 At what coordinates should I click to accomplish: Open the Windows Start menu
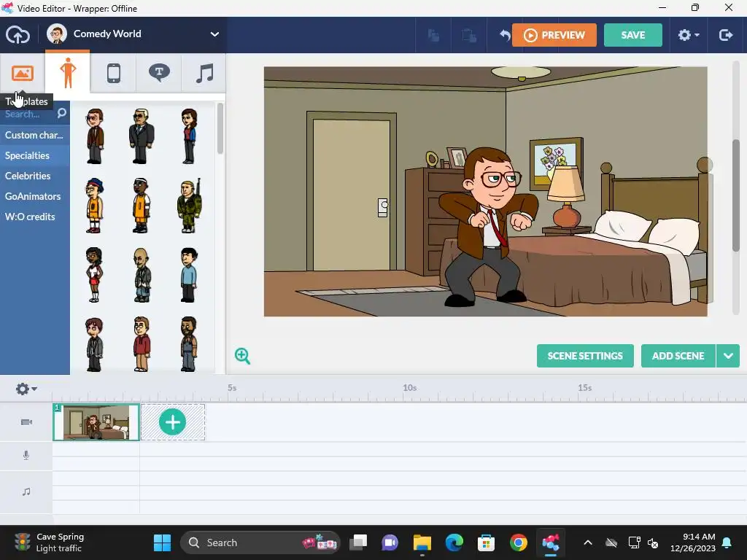[x=162, y=542]
